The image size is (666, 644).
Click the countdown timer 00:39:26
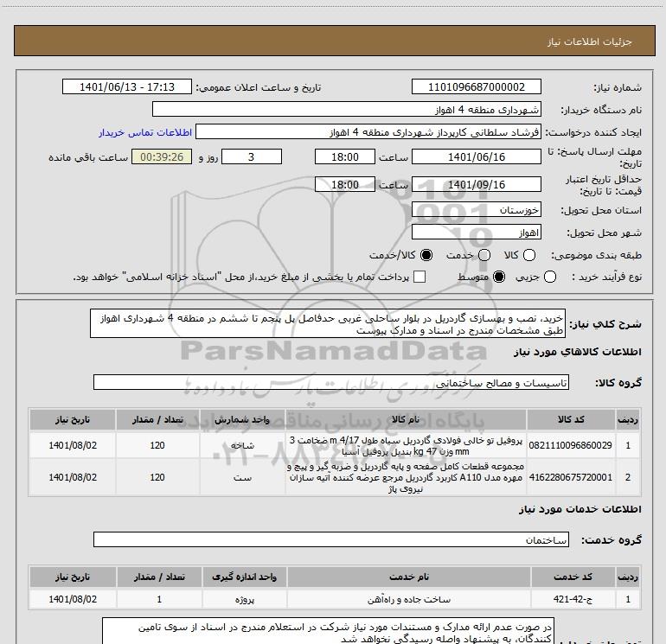pos(162,156)
